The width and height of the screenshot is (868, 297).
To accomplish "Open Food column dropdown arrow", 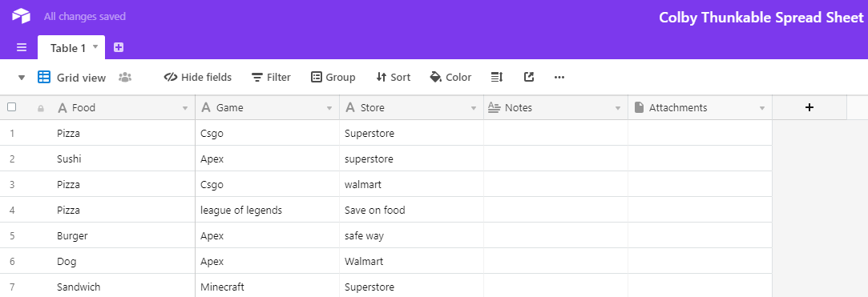I will (x=185, y=108).
